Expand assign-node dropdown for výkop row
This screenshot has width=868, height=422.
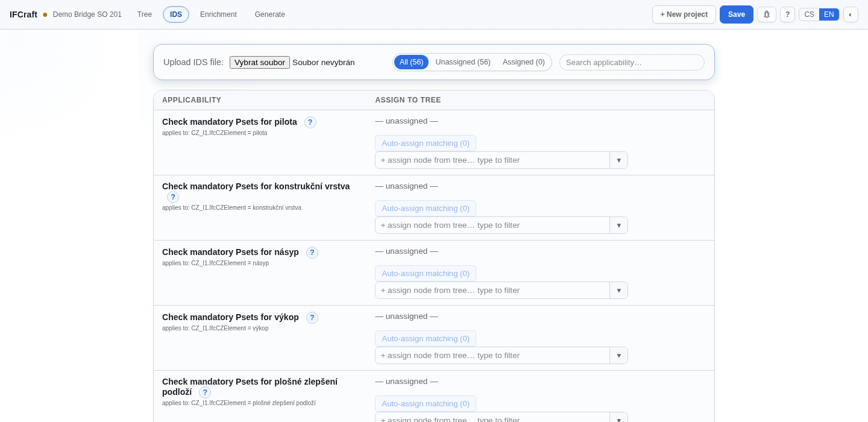pos(618,356)
